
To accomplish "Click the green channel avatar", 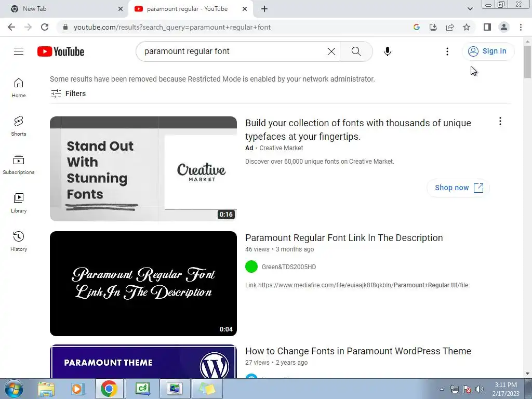I will [251, 267].
